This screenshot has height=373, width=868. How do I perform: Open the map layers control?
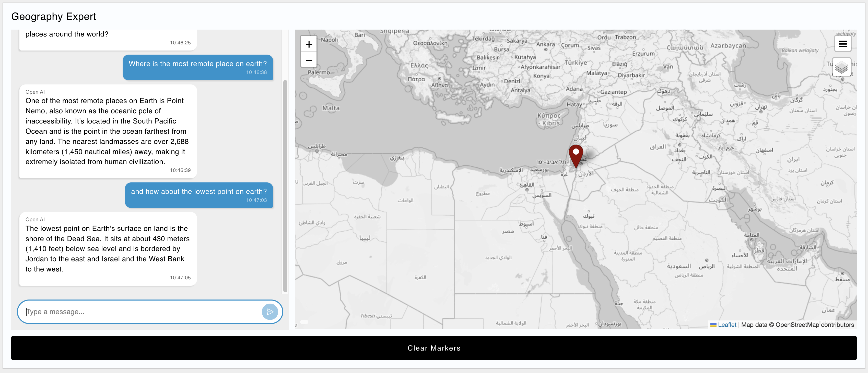pos(841,68)
